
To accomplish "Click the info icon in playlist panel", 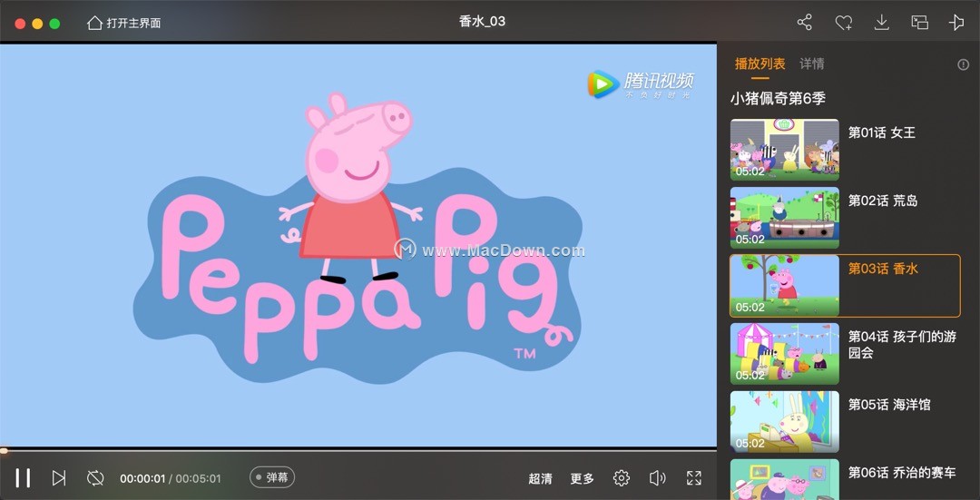I will point(963,64).
